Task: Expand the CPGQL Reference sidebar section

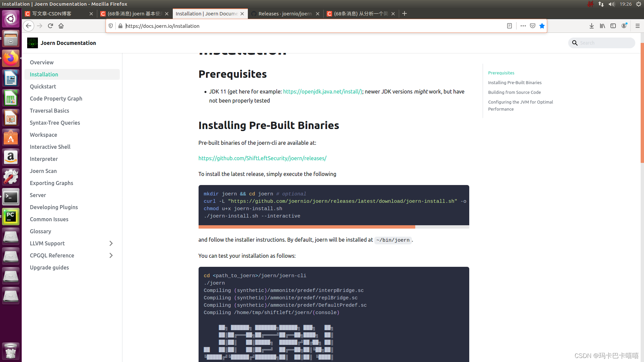Action: [111, 255]
